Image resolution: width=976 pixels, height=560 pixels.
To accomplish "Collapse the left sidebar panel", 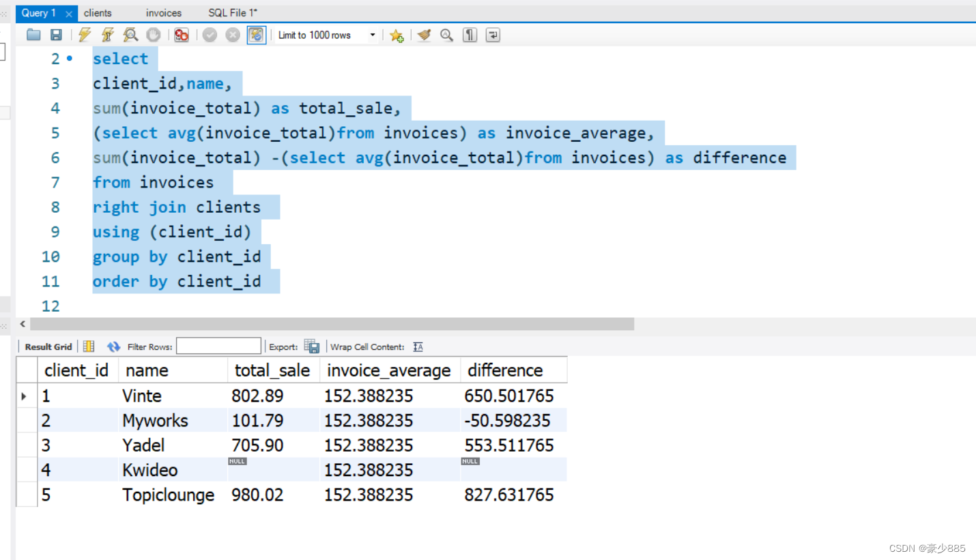I will (4, 13).
